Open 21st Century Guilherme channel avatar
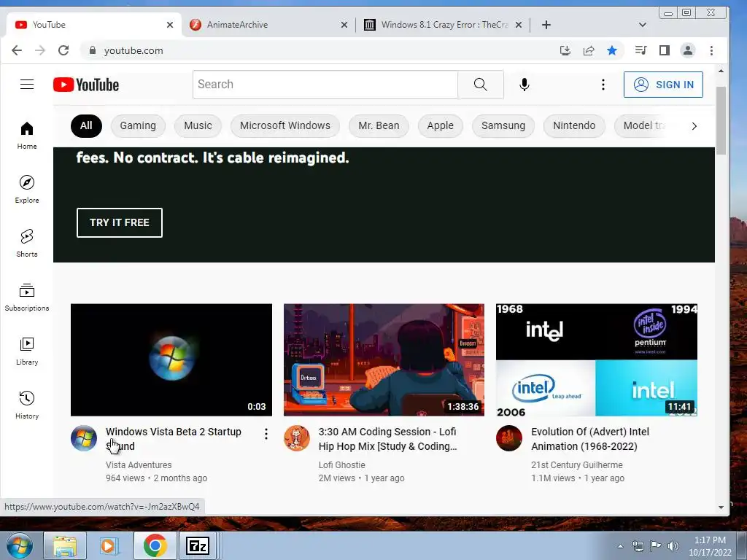Screen dimensions: 747x560 tap(509, 438)
